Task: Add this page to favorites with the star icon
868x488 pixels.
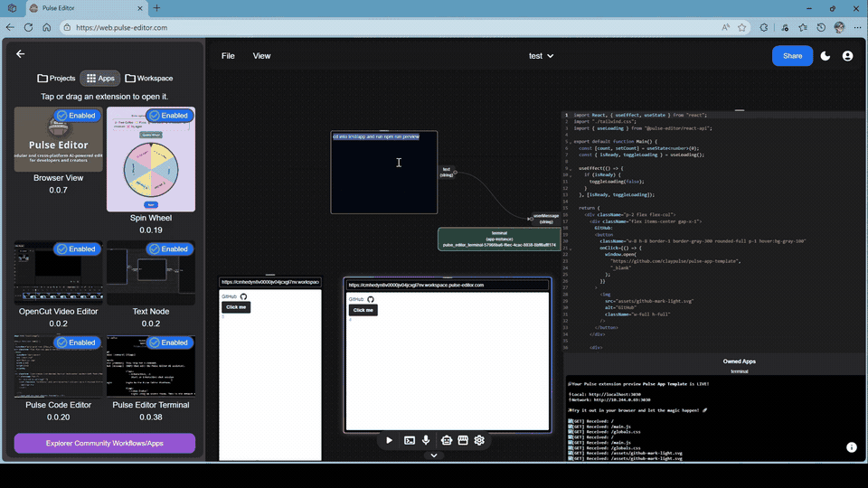Action: (741, 27)
